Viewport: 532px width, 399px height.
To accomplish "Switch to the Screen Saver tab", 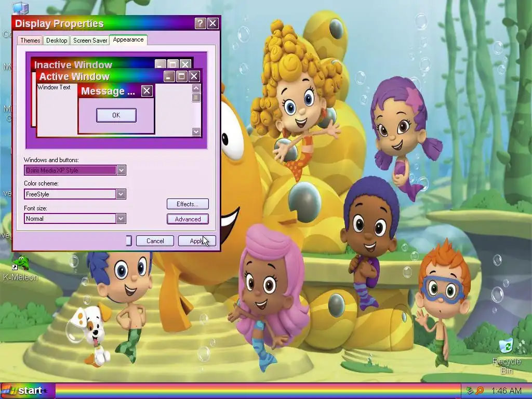I will (x=90, y=41).
